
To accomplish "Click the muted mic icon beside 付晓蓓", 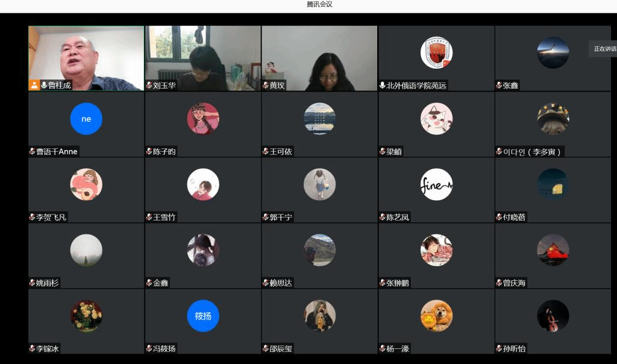I will point(499,217).
